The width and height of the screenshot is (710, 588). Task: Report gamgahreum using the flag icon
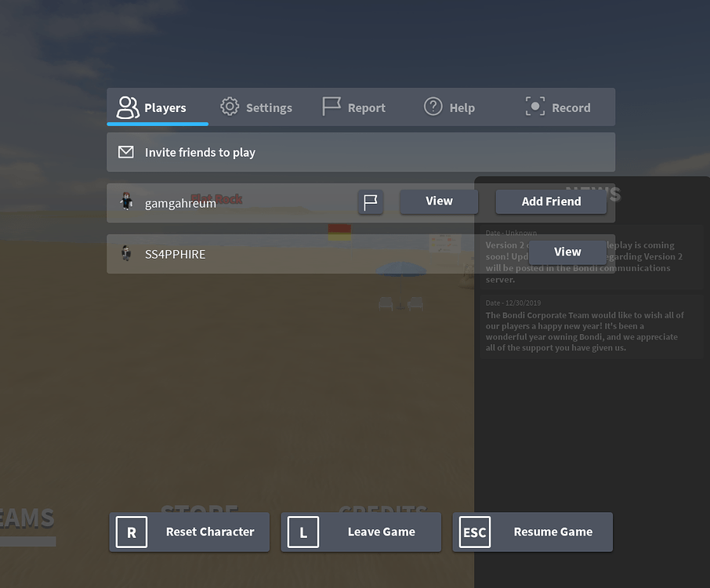tap(370, 201)
